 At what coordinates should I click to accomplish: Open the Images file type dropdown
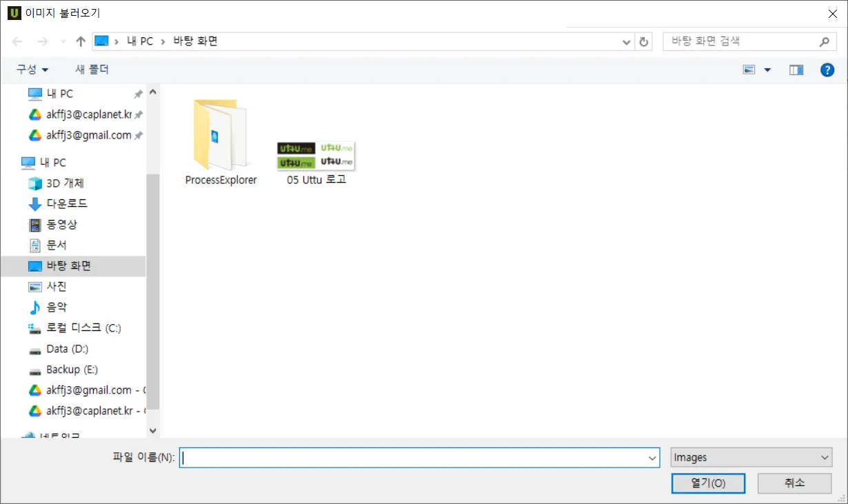click(x=751, y=457)
